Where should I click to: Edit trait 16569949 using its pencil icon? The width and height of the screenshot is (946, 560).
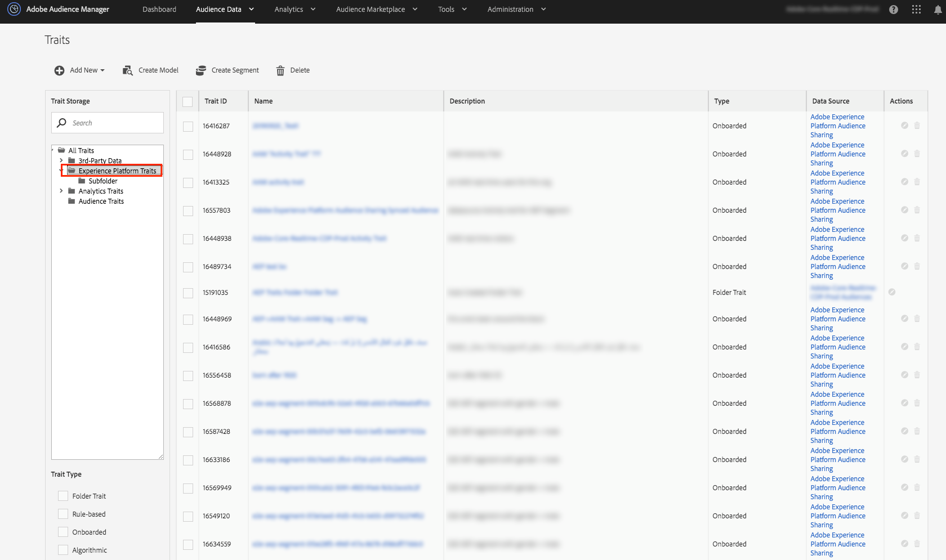904,487
